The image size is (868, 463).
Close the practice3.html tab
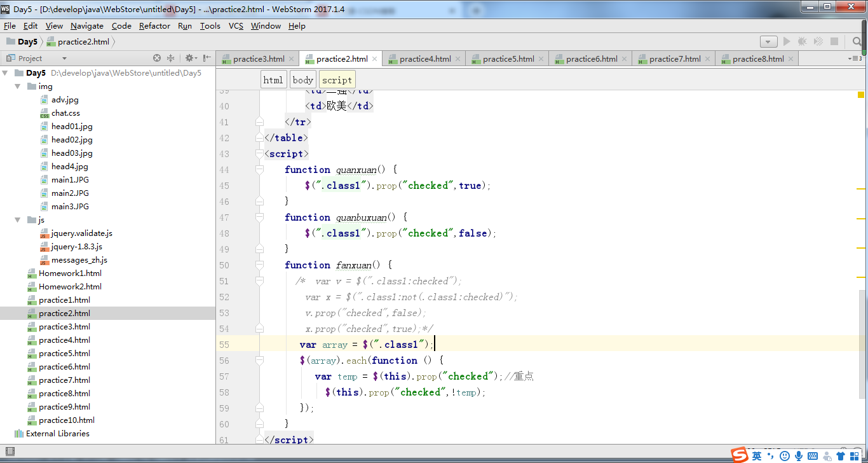tap(292, 59)
